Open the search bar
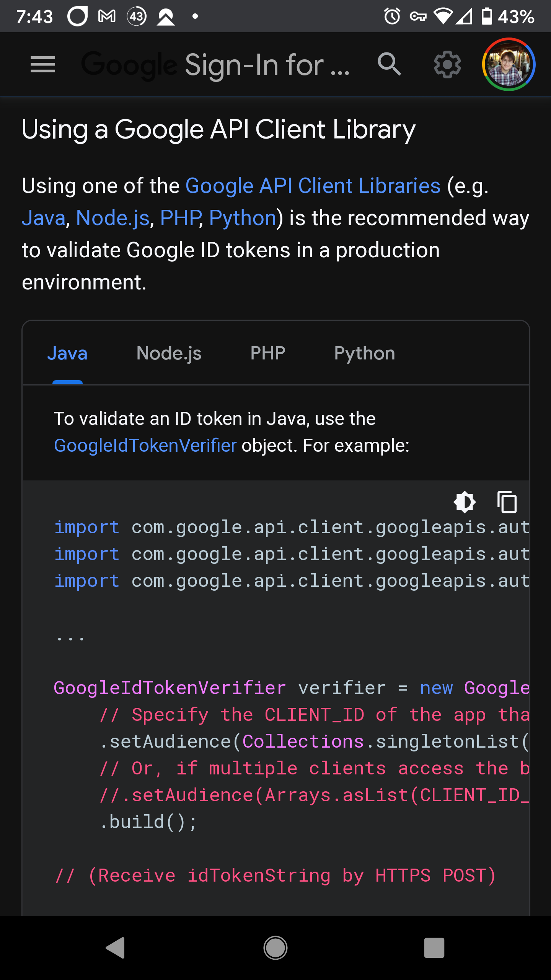The height and width of the screenshot is (980, 551). pos(389,64)
